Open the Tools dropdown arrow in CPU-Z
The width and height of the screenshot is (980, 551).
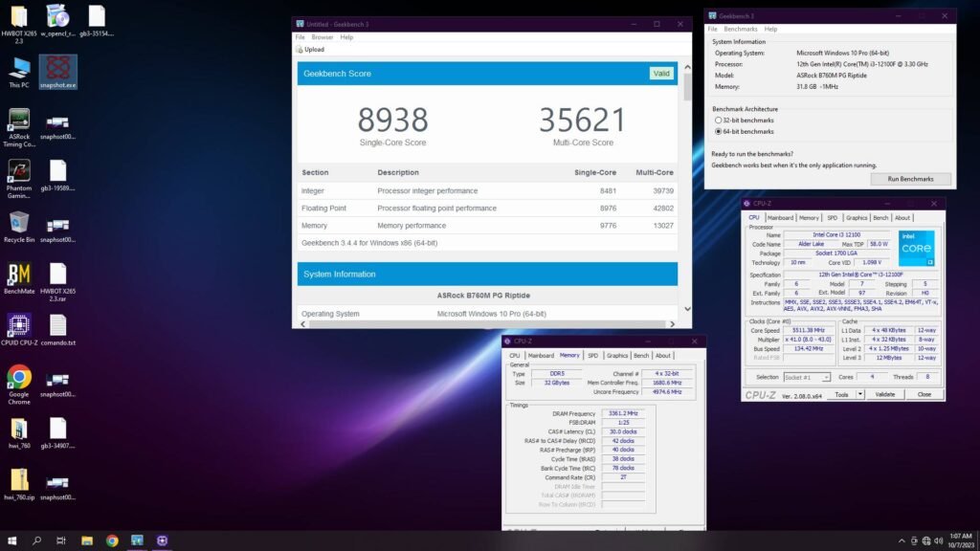tap(859, 393)
